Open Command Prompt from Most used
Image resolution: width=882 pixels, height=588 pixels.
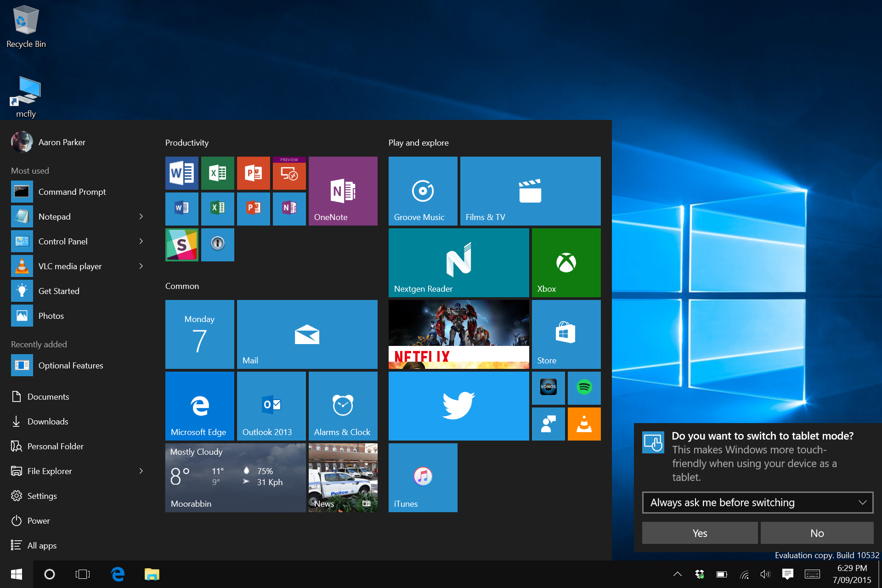76,192
